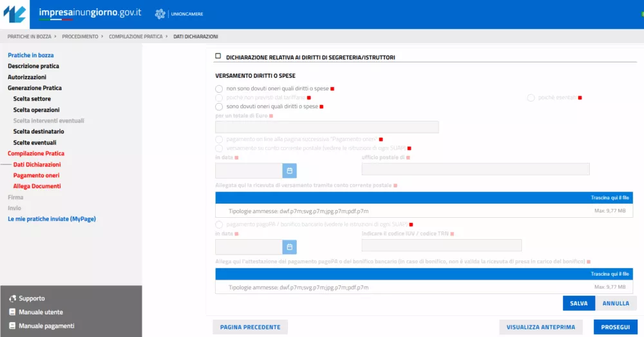Open Supporto from the sidebar footer

(x=32, y=298)
